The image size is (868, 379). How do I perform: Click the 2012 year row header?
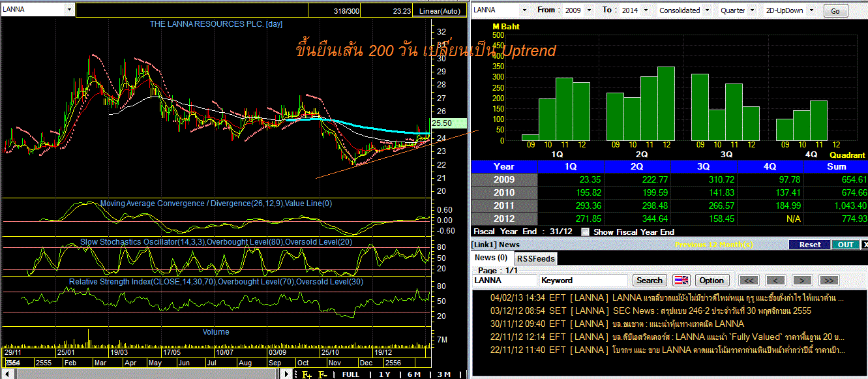504,219
